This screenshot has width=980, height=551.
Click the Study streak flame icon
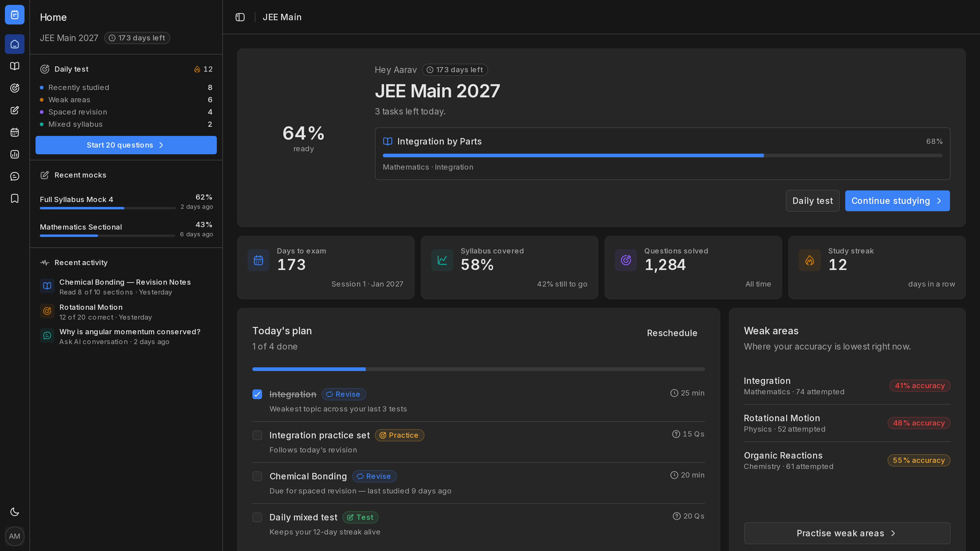coord(809,260)
